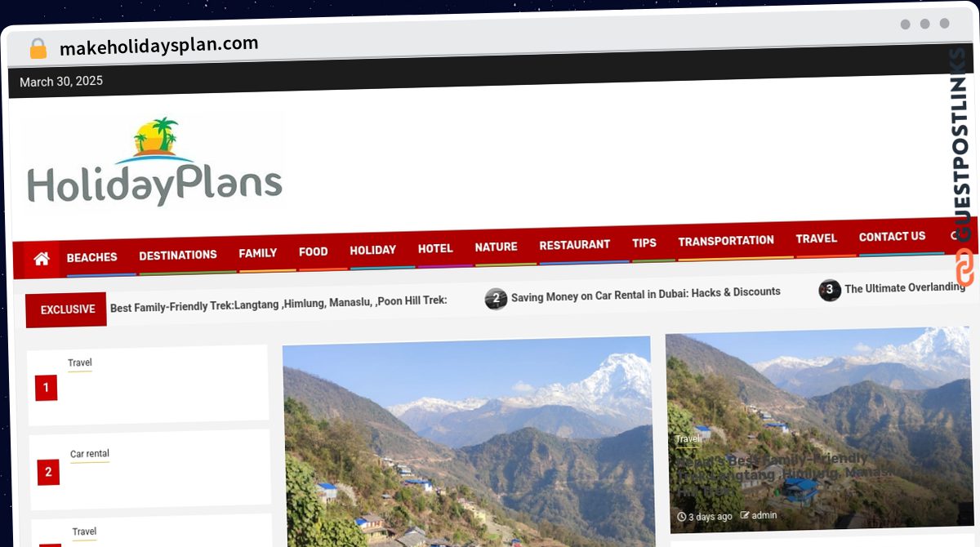Click the HolidayPlans palm tree logo
The image size is (980, 547).
(x=154, y=161)
